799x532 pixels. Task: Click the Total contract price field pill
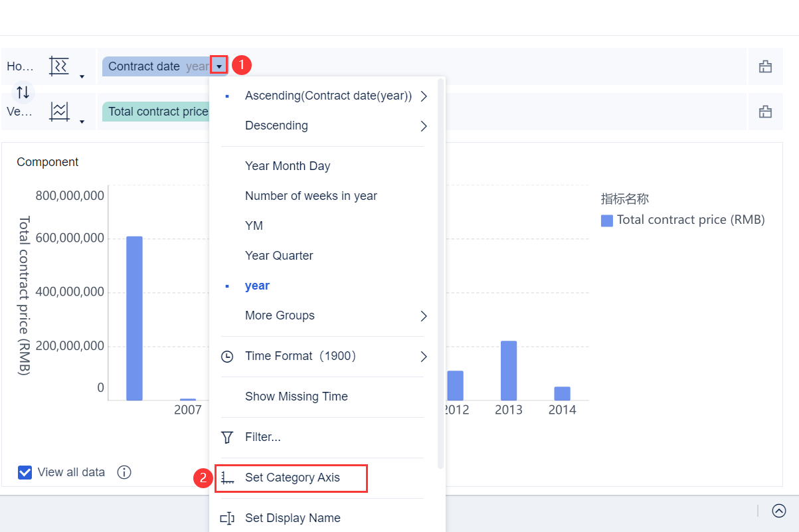coord(157,112)
